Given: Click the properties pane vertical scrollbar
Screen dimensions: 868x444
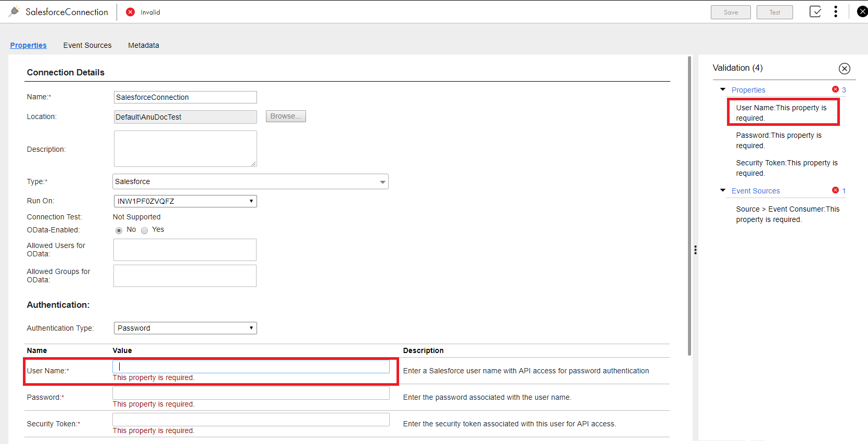Looking at the screenshot, I should (x=690, y=206).
